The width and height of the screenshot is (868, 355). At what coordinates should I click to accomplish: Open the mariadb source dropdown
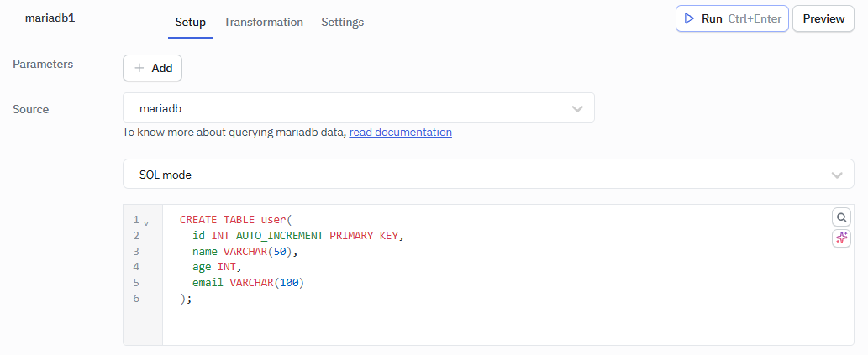(359, 108)
